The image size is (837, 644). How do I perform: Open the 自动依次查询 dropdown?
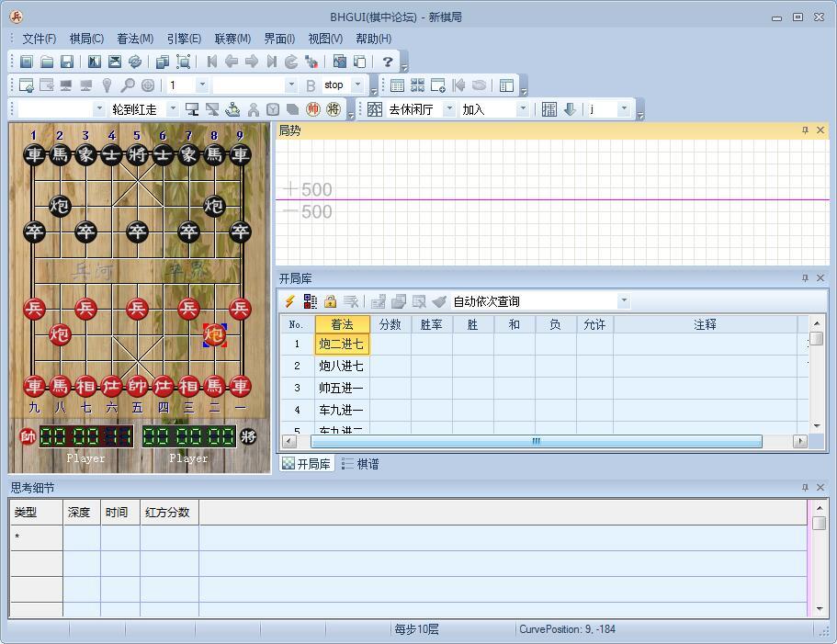(624, 301)
